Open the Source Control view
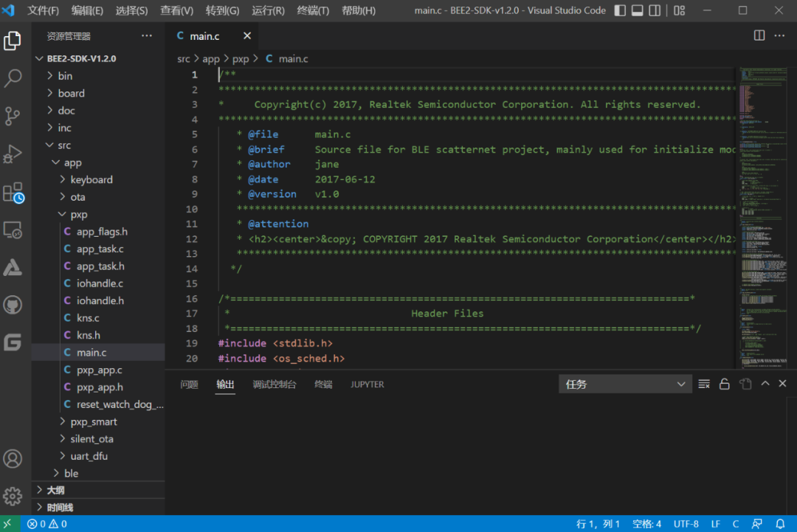 point(13,116)
